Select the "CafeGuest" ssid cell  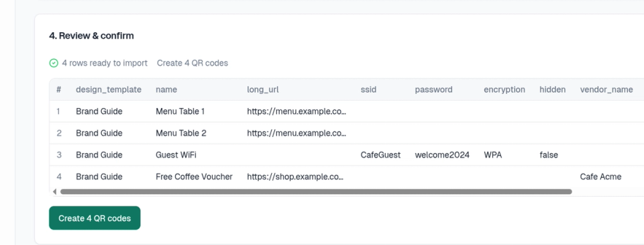[381, 155]
